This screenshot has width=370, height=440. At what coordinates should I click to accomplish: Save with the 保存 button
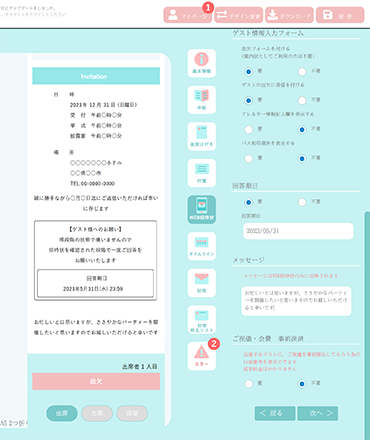[340, 15]
